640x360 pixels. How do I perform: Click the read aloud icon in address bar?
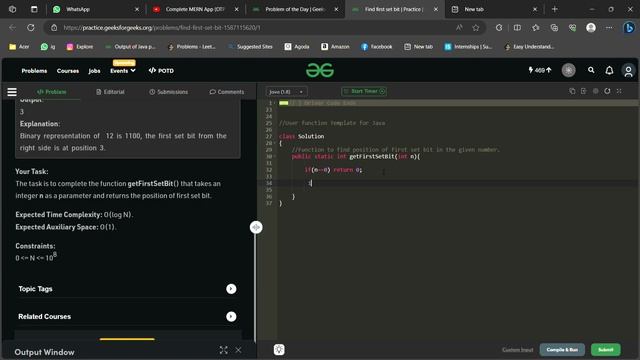[x=459, y=27]
